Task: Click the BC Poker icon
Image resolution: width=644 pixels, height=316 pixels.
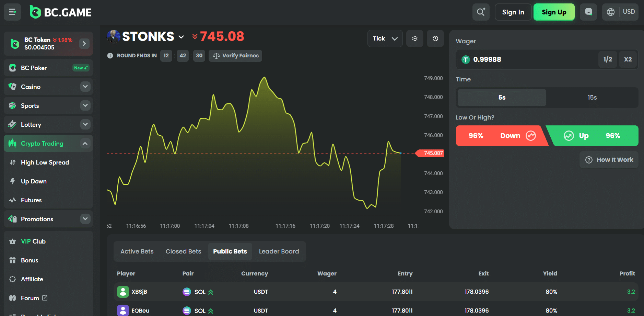Action: (x=13, y=68)
